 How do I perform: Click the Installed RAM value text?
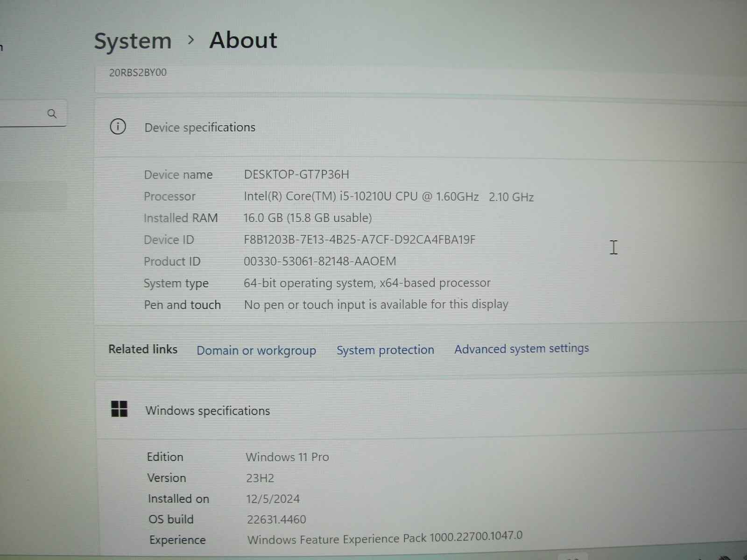pos(308,217)
